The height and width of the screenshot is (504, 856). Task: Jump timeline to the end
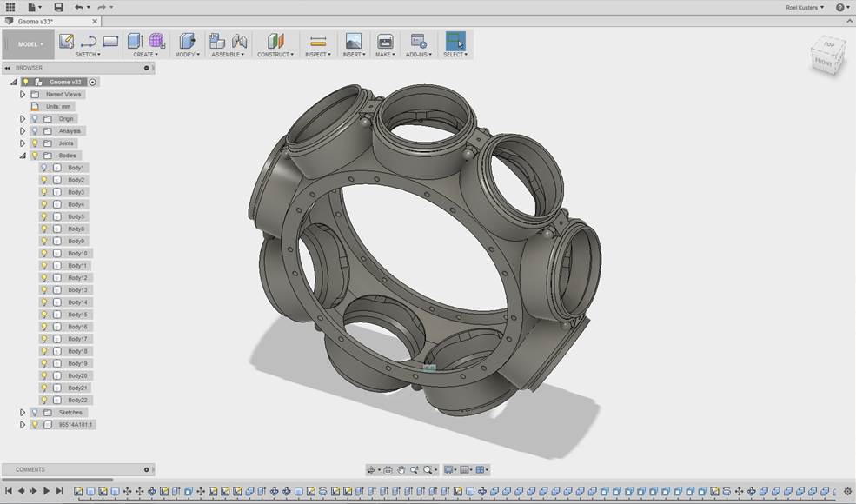[59, 491]
